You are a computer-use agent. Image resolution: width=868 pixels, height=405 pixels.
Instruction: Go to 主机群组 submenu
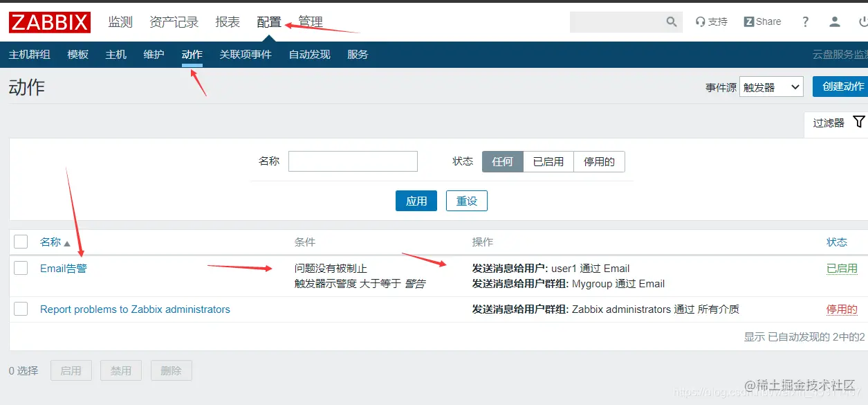[30, 55]
